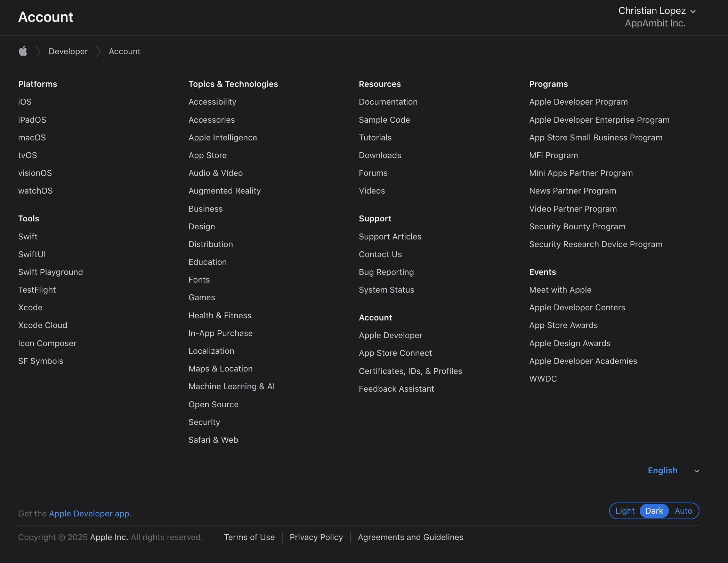This screenshot has width=728, height=563.
Task: Go to Developer breadcrumb
Action: [68, 51]
